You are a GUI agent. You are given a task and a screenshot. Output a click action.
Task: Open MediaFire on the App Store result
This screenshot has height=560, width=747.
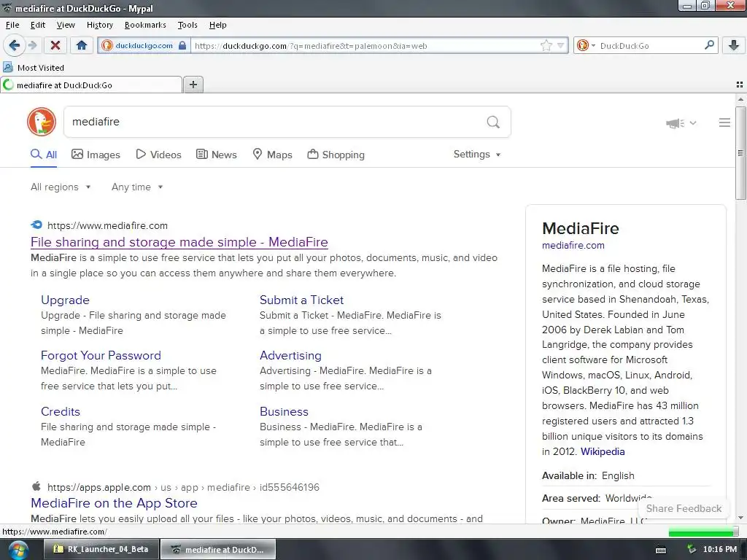click(x=114, y=503)
